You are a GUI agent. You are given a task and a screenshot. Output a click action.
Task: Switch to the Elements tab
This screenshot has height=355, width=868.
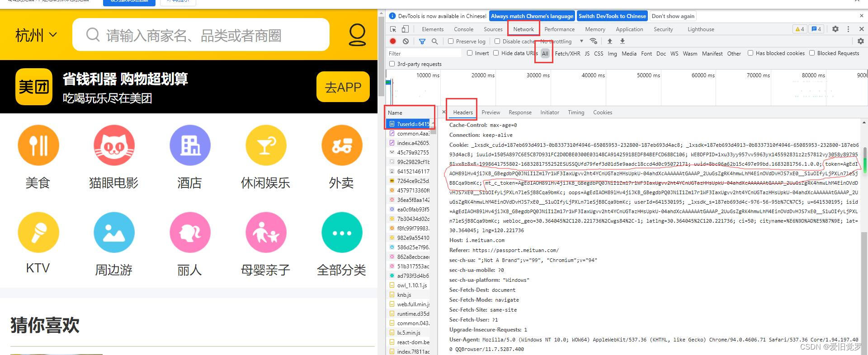pos(433,29)
